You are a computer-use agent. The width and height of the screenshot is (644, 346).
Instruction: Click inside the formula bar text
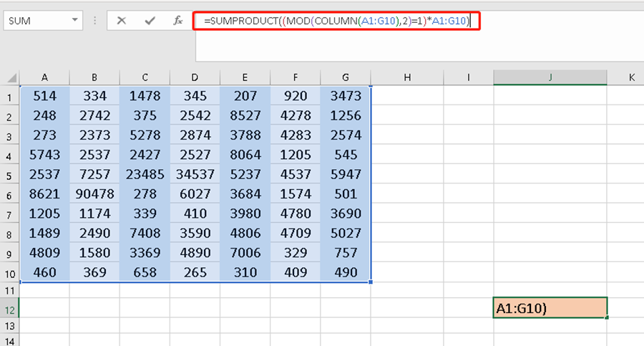click(x=336, y=21)
